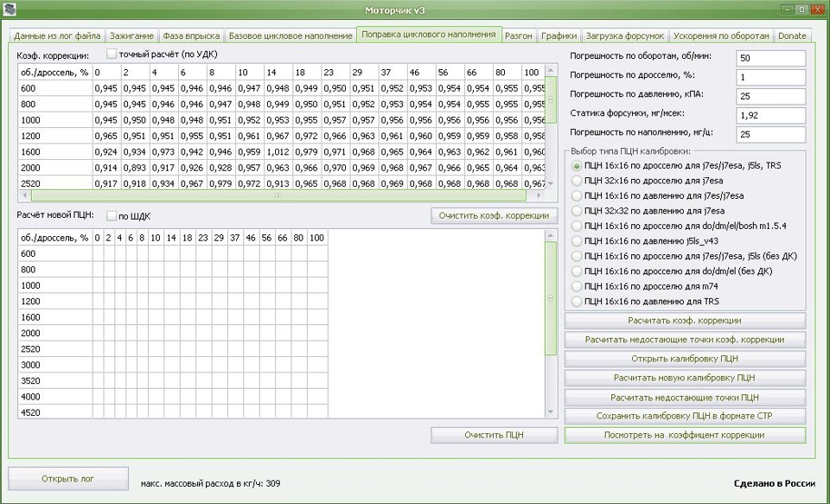Open the Загрузка форсунок tab
Screen dimensions: 830x504
(624, 36)
